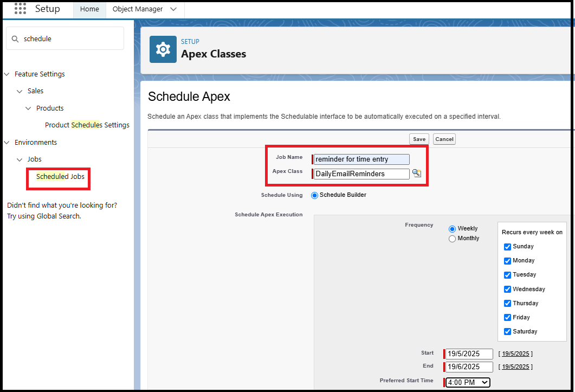The width and height of the screenshot is (575, 392).
Task: Click the Apex Class lookup magnifier icon
Action: [x=417, y=173]
